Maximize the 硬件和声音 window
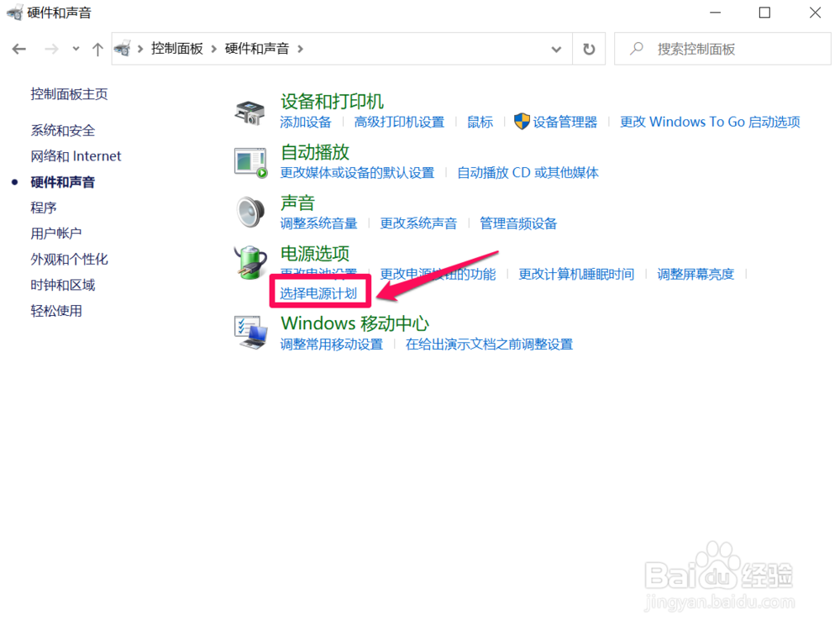Image resolution: width=840 pixels, height=631 pixels. (764, 13)
